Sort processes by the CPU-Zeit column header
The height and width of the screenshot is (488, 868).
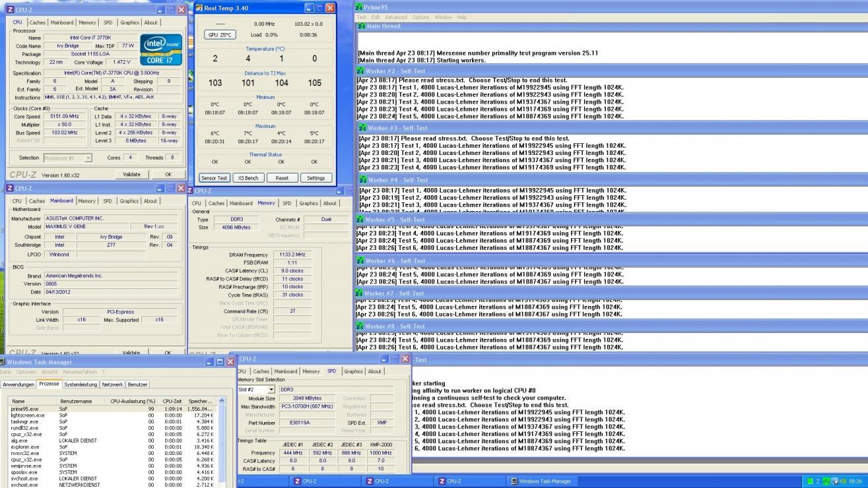[x=172, y=401]
